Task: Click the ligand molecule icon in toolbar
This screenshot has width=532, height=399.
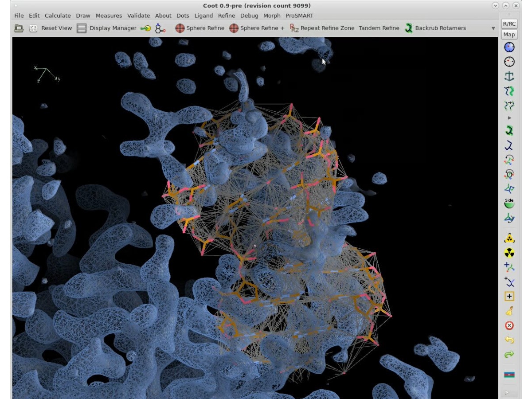Action: [160, 28]
